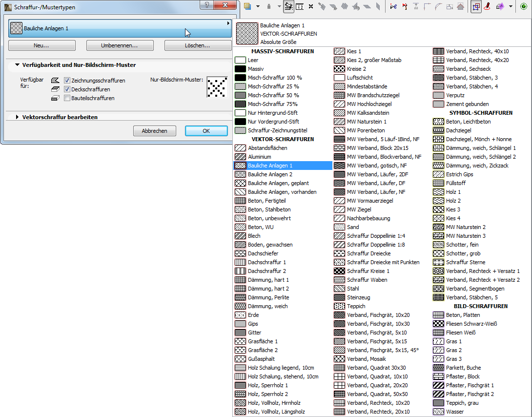The height and width of the screenshot is (417, 532).
Task: Open dropdown arrow beside the gray weight icon
Action: pos(279,6)
